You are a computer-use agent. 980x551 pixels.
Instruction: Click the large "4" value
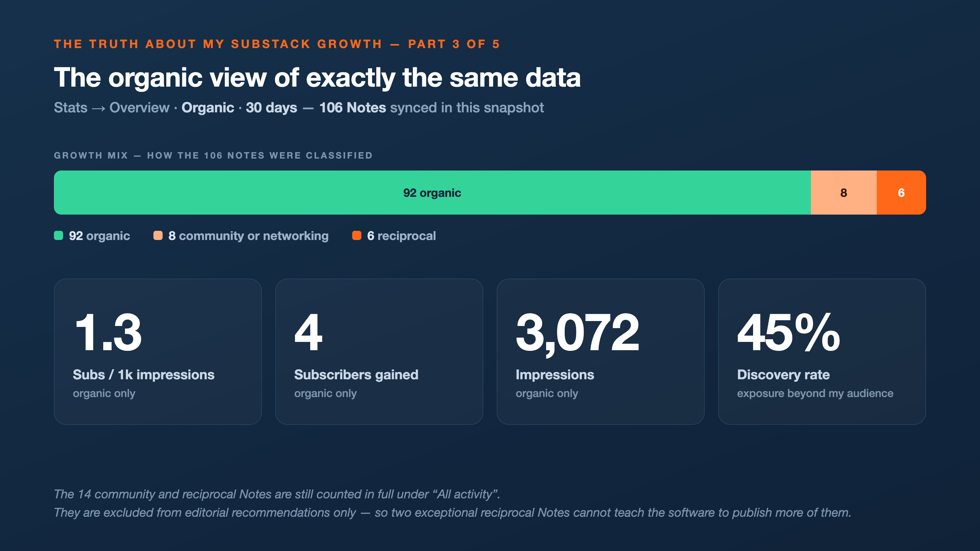coord(308,332)
